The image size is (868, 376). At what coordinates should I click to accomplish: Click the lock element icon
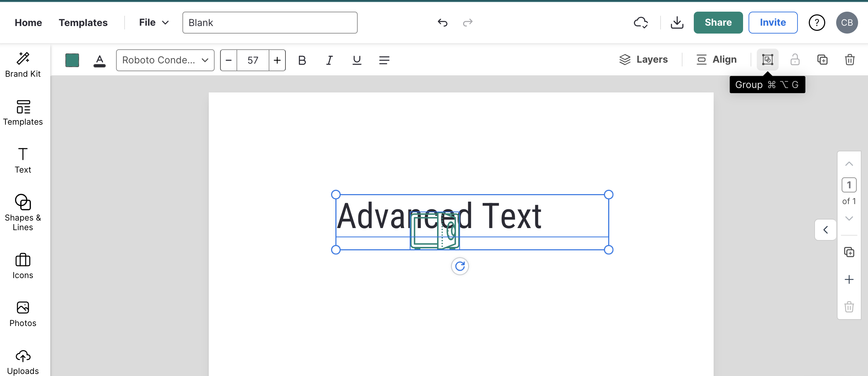click(x=795, y=60)
